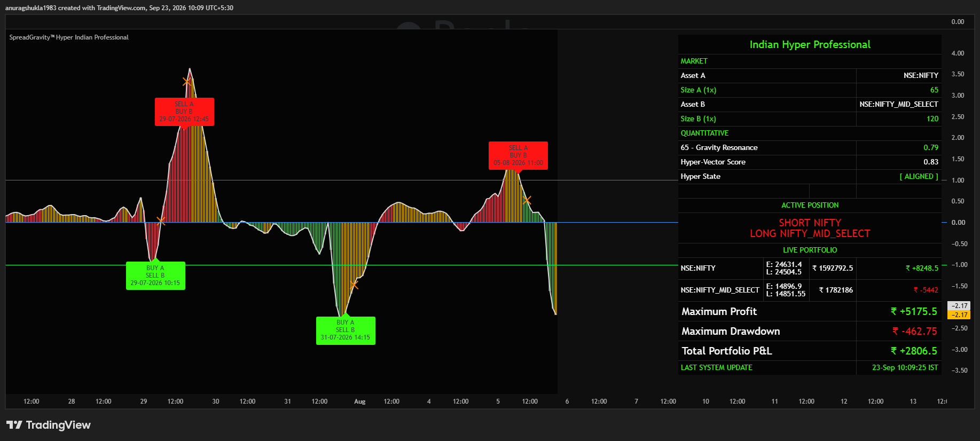Click the NSE:NIFTY P&L value +8248.5

pyautogui.click(x=922, y=268)
